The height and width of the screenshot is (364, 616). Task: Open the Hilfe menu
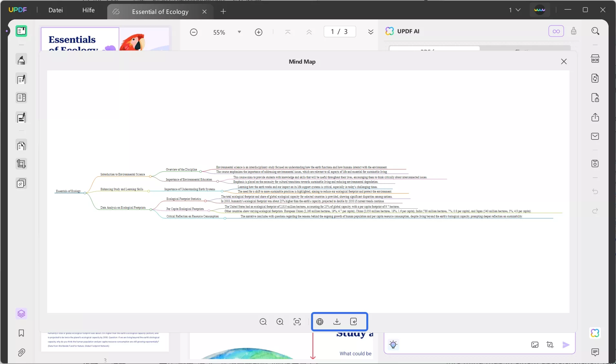coord(89,10)
